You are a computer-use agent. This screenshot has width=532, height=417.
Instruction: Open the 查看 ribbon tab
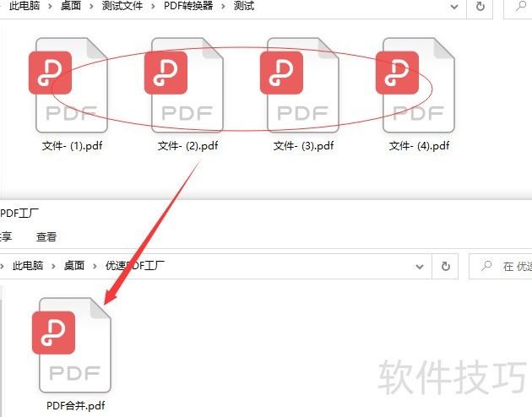46,236
